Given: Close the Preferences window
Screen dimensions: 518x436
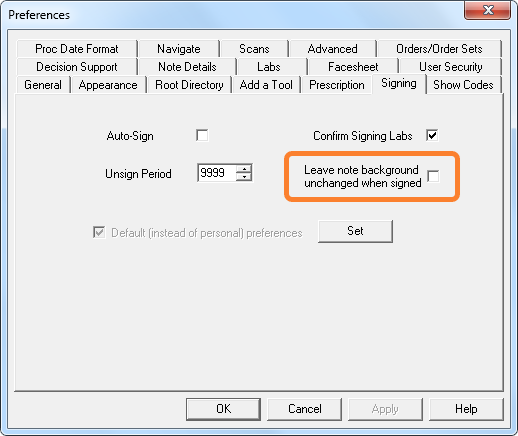Looking at the screenshot, I should (x=488, y=10).
